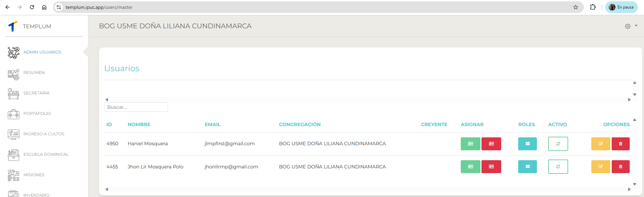Delete user Jhon Lir Mosquera Polo

(x=620, y=167)
